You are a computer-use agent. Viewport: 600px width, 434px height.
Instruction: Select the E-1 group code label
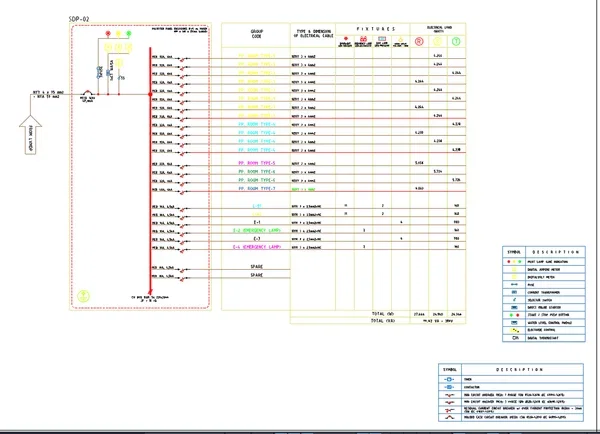[x=257, y=222]
